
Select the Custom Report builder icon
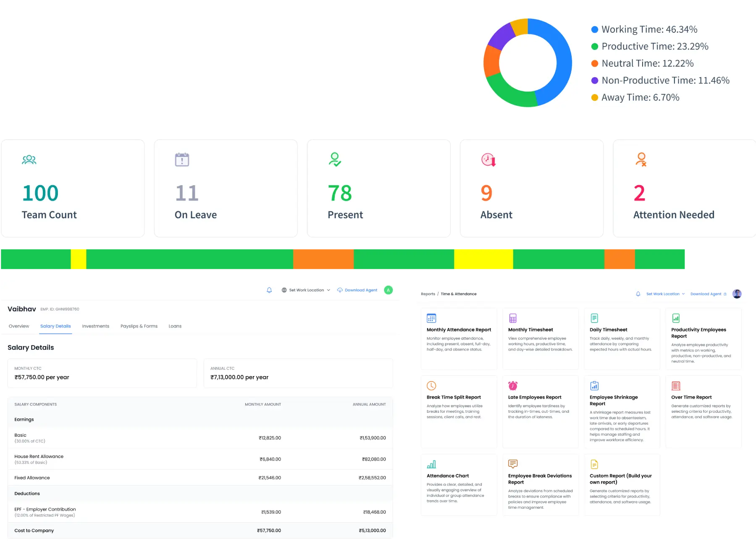pos(595,464)
